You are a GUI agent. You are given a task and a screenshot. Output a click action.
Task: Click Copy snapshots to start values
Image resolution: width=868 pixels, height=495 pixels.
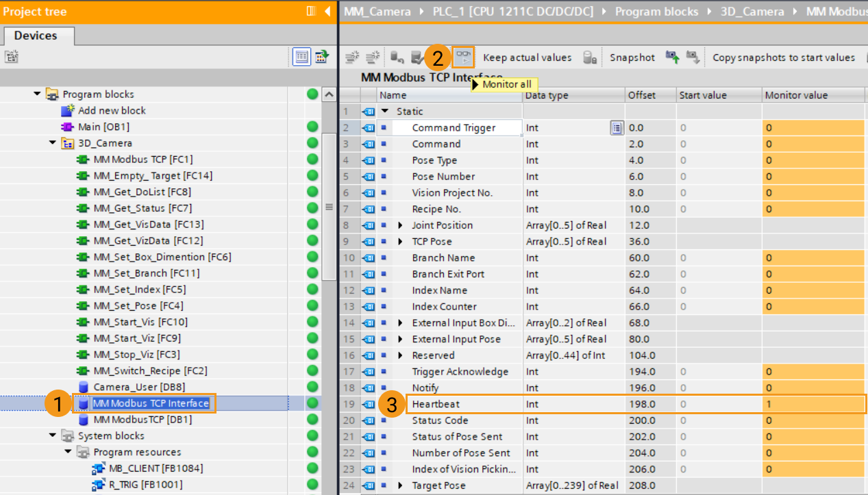[x=783, y=58]
